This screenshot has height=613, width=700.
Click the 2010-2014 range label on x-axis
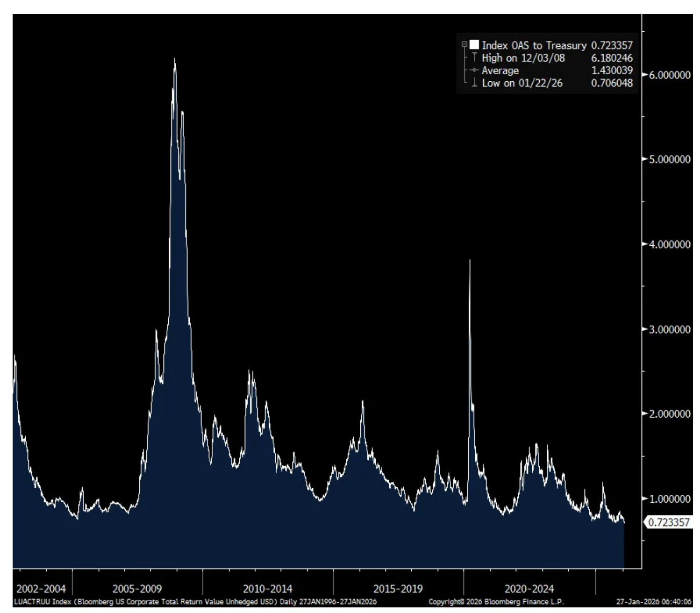coord(267,588)
